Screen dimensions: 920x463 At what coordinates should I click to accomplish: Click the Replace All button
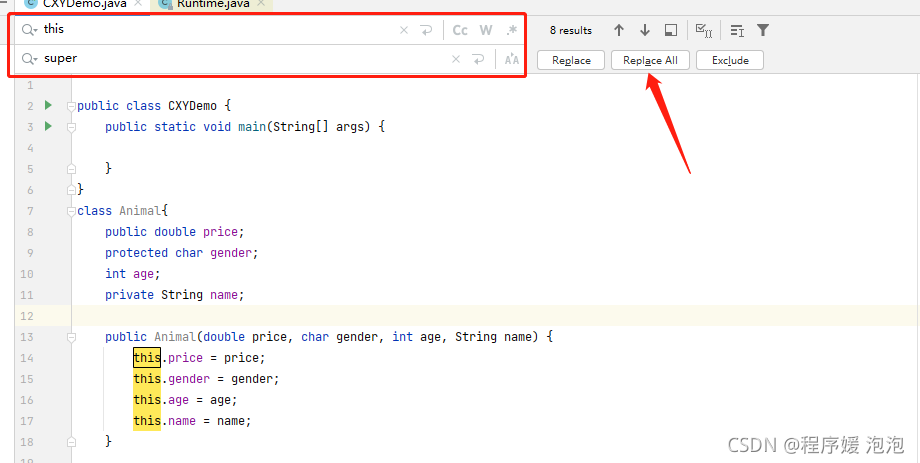(650, 60)
